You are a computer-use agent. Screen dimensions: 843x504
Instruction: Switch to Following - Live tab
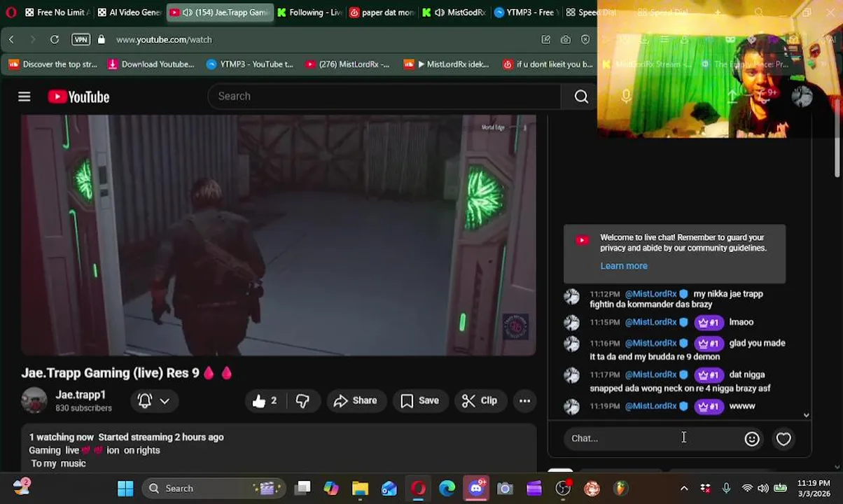pyautogui.click(x=309, y=13)
